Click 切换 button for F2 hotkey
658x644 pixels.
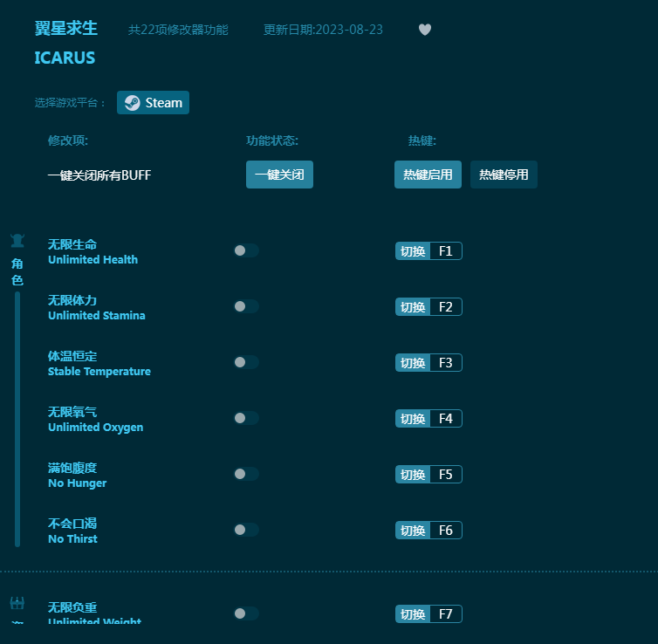(x=413, y=306)
